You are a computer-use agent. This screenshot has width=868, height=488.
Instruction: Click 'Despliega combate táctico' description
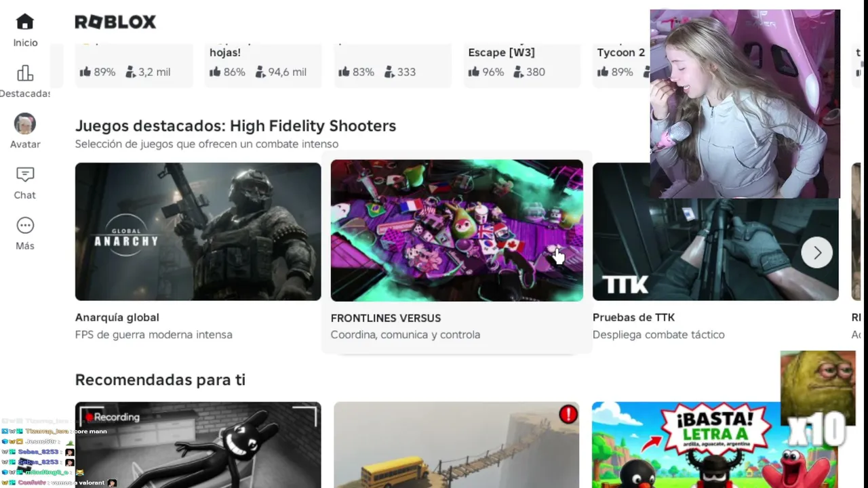pyautogui.click(x=658, y=334)
